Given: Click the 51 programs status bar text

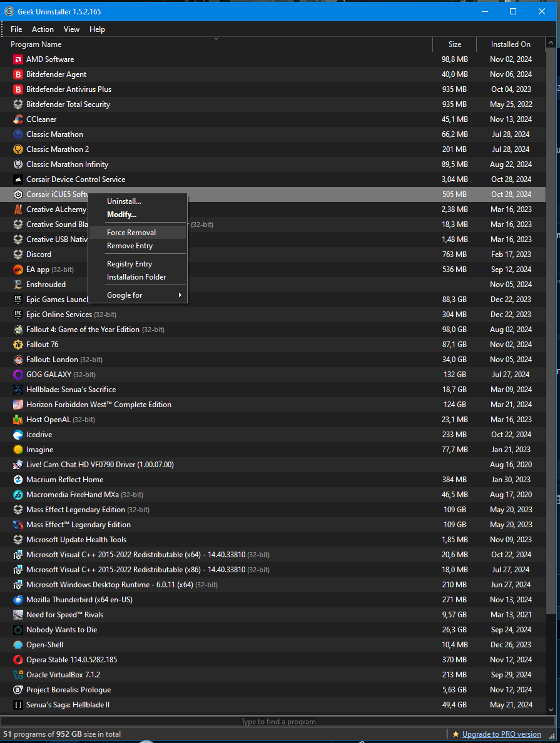Looking at the screenshot, I should [x=62, y=734].
